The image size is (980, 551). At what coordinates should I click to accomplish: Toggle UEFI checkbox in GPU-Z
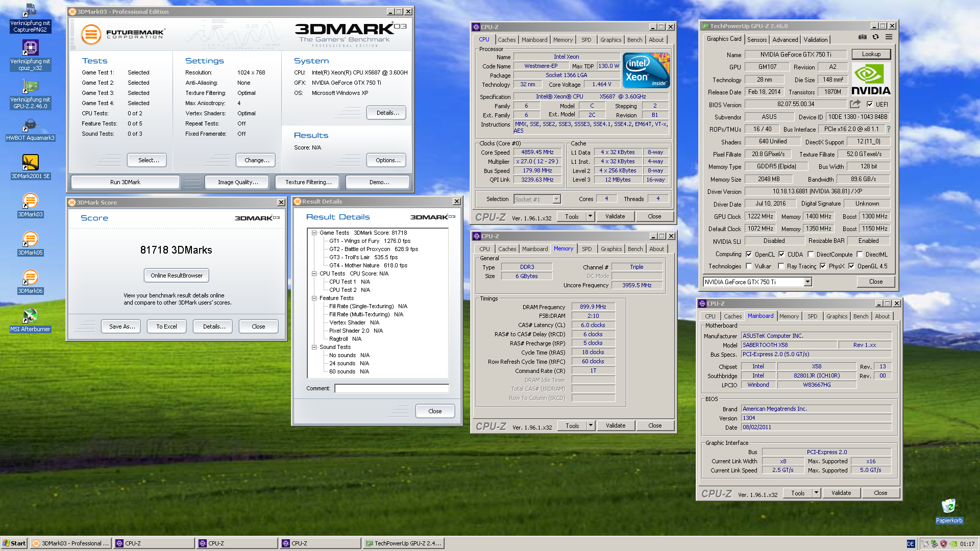click(x=870, y=104)
